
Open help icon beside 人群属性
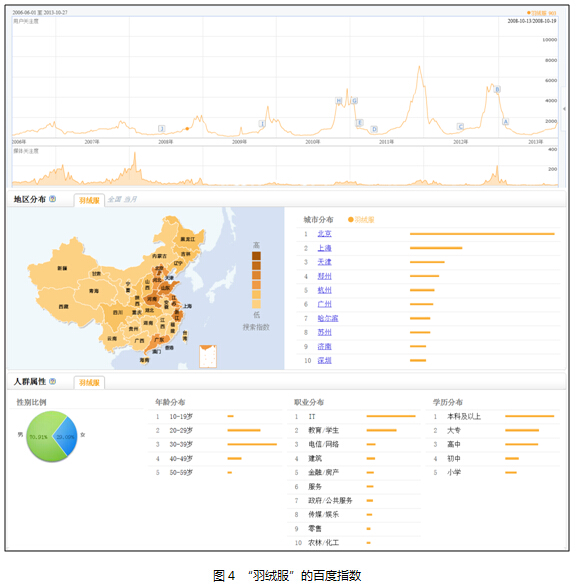[53, 381]
